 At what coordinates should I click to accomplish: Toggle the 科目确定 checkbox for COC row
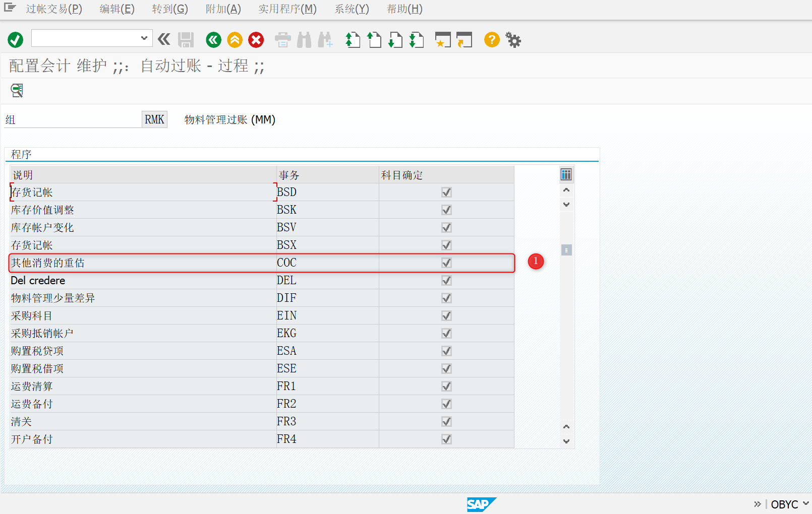click(x=446, y=263)
